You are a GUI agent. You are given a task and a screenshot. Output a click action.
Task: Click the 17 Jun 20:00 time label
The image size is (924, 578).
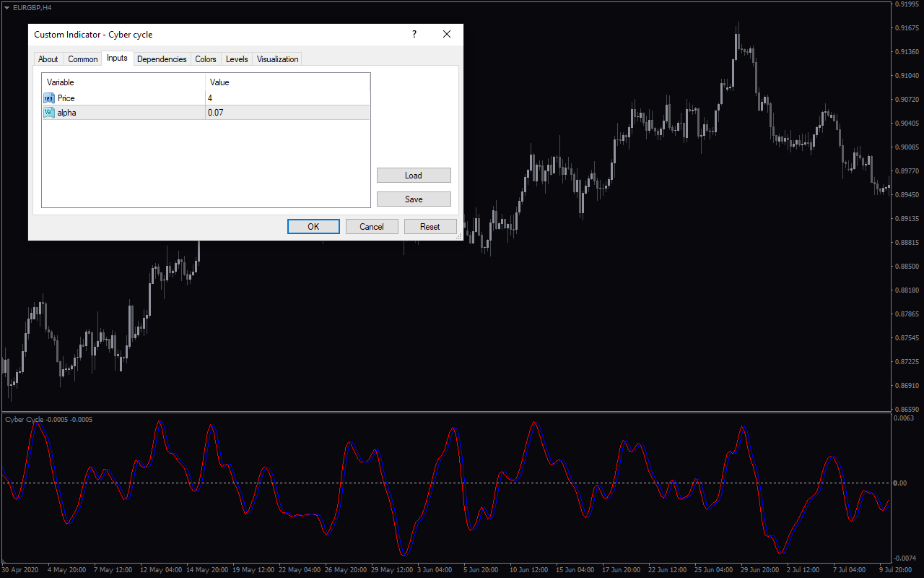coord(623,570)
